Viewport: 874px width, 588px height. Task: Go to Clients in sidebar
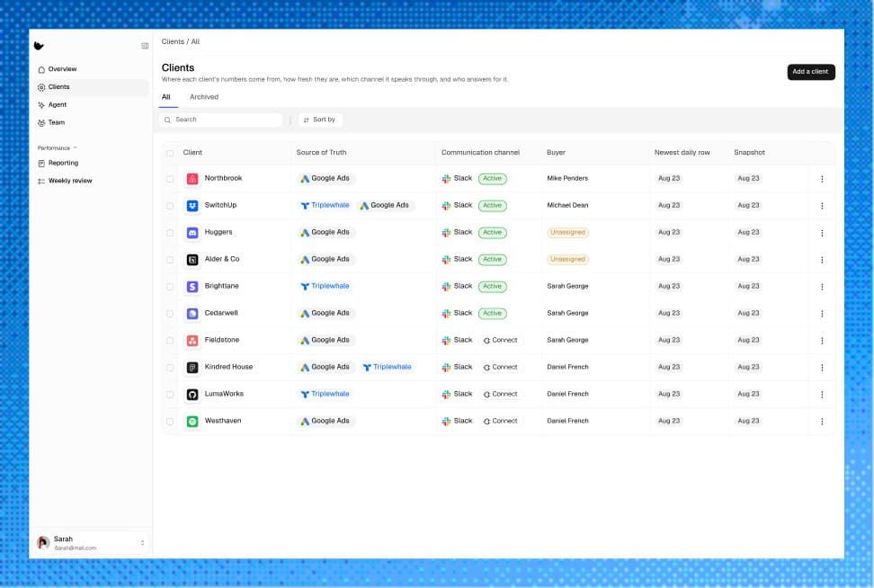(x=92, y=87)
